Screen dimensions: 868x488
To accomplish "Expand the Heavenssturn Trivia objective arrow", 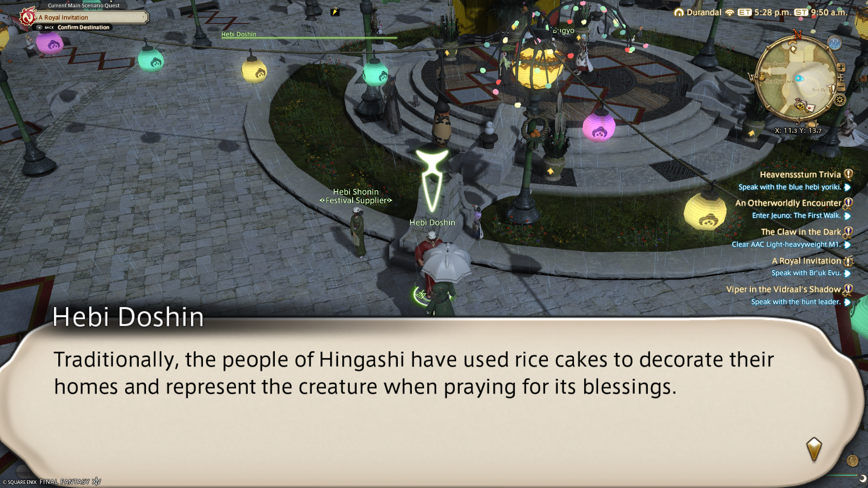I will (x=847, y=187).
